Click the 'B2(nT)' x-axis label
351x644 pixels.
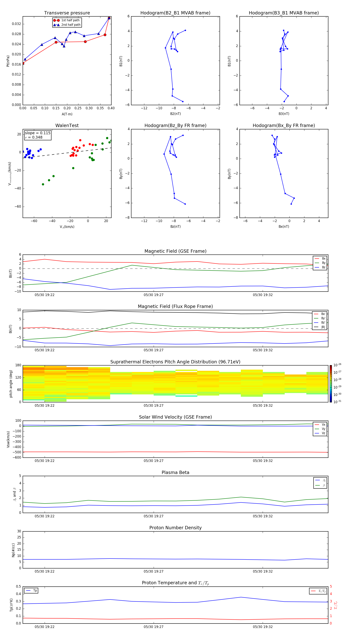[x=175, y=114]
